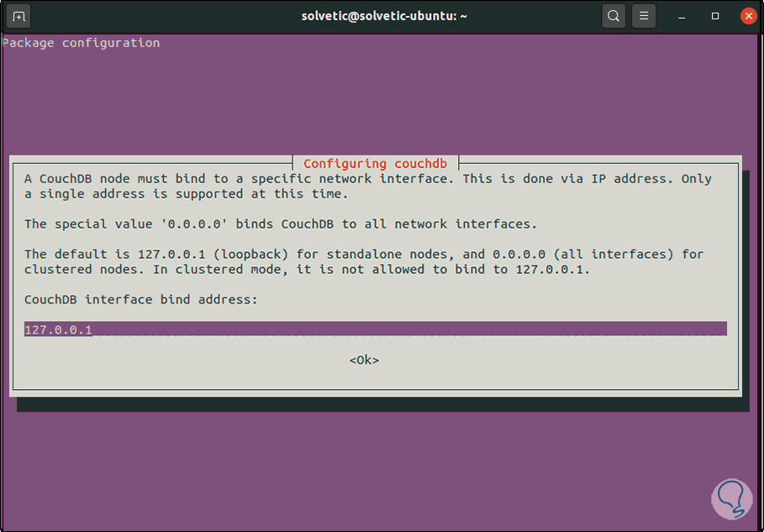Image resolution: width=764 pixels, height=532 pixels.
Task: Confirm the bind address with Ok
Action: pos(365,361)
